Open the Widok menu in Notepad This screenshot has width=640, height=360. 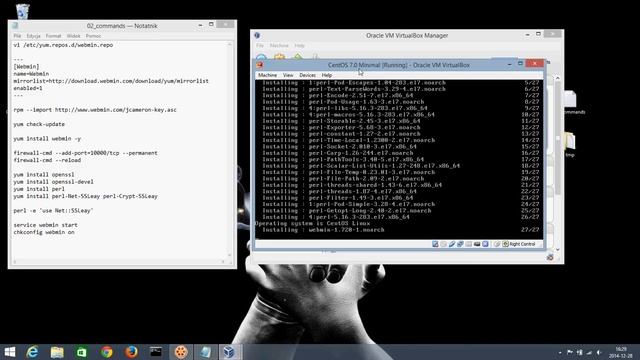73,36
